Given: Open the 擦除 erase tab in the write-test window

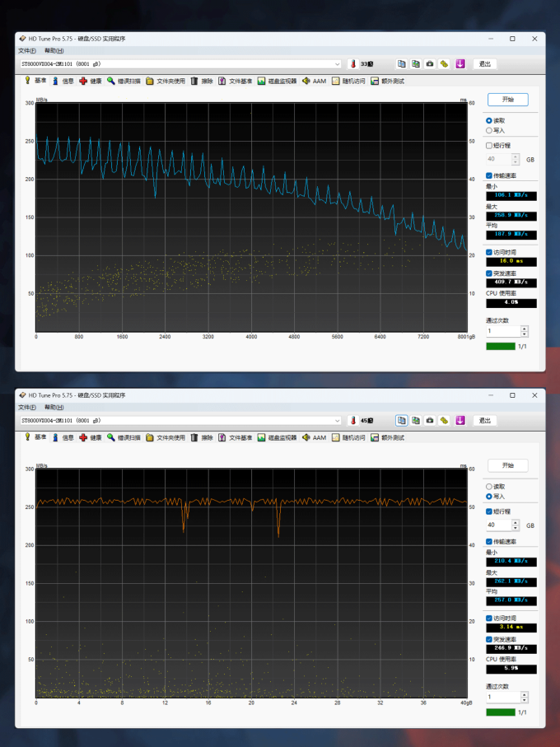Looking at the screenshot, I should [x=202, y=437].
